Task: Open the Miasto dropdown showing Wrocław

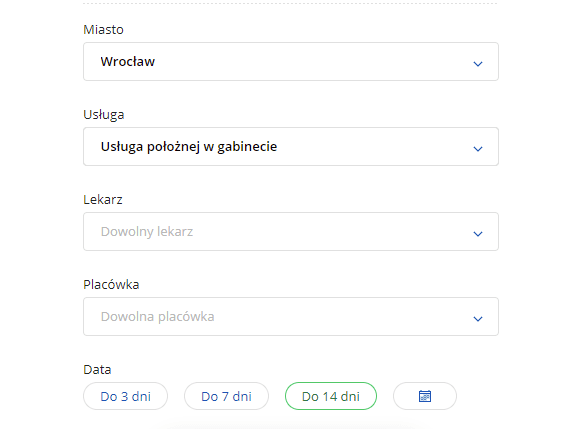Action: pyautogui.click(x=291, y=62)
